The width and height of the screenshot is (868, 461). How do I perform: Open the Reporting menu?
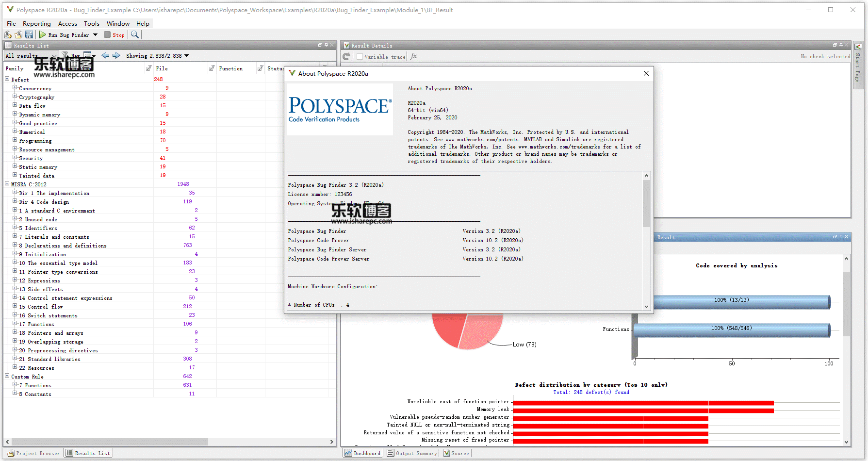tap(36, 23)
